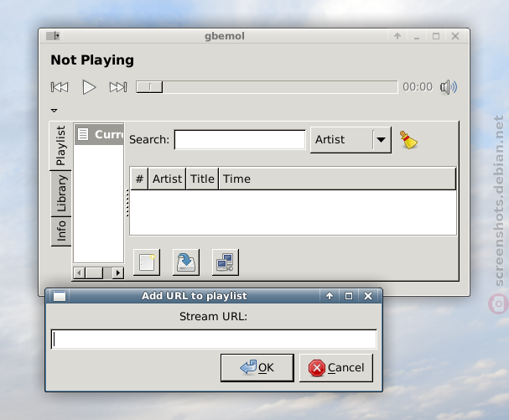Click the pane divider grip handle
This screenshot has height=420, width=509.
point(127,203)
